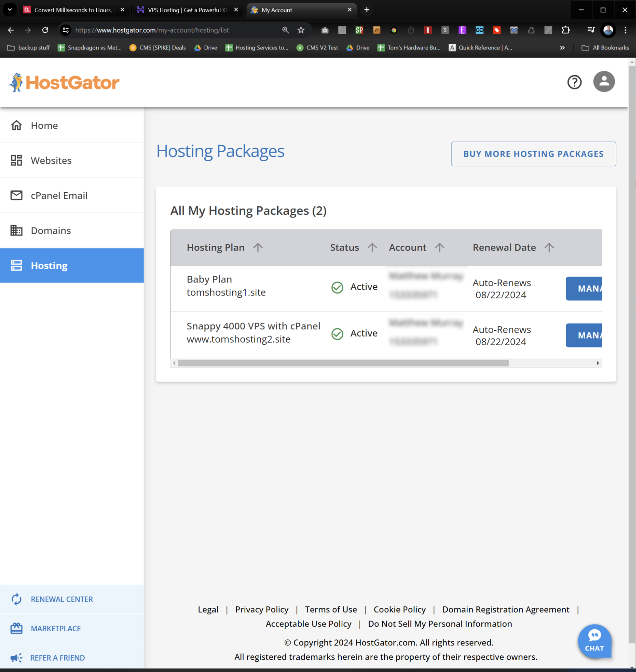Image resolution: width=636 pixels, height=672 pixels.
Task: Click the camera extension icon
Action: tap(325, 30)
